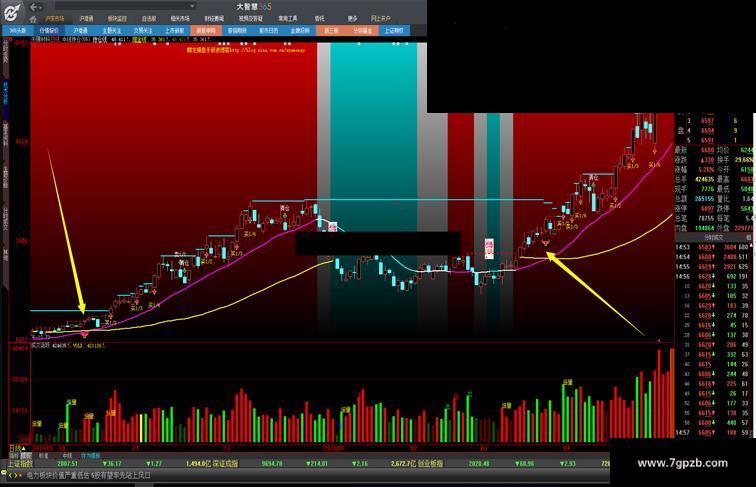756x487 pixels.
Task: Click the 上证指数 index label
Action: [x=20, y=464]
